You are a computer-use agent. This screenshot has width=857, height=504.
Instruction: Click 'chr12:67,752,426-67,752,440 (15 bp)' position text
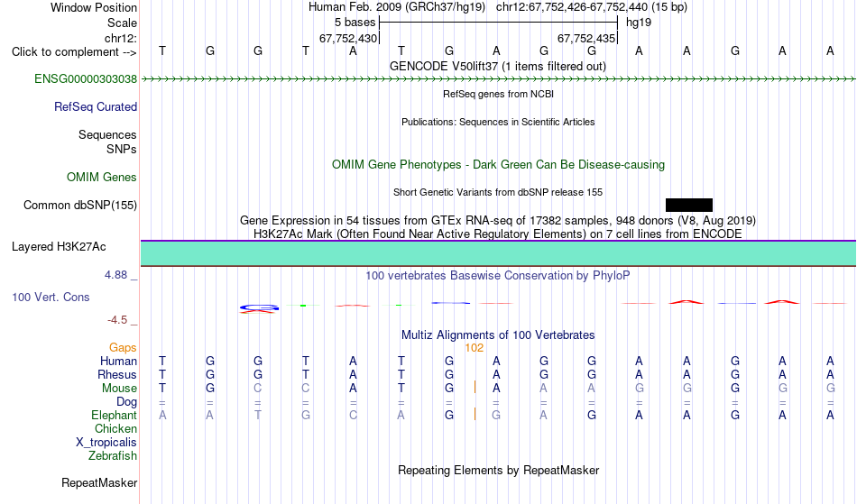(x=592, y=7)
